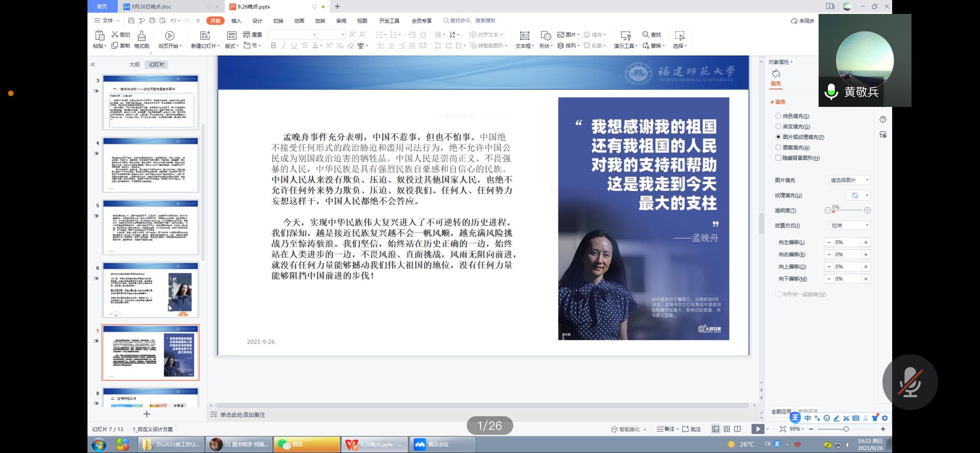
Task: Enable hide background graphics 隐藏背景图形 checkbox
Action: pyautogui.click(x=778, y=158)
